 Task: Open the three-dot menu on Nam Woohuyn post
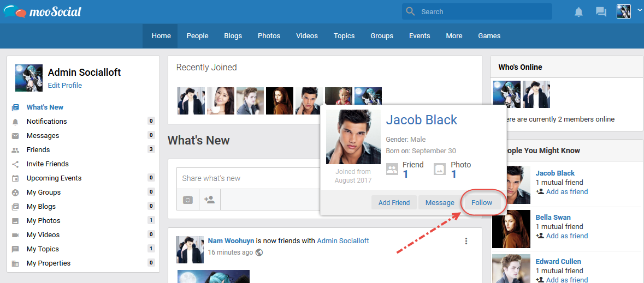click(466, 241)
